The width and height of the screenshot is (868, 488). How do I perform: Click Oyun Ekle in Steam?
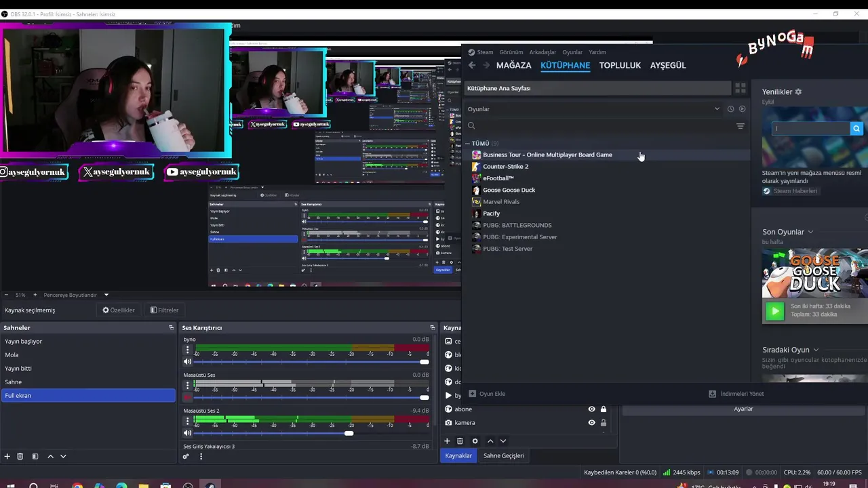(x=487, y=394)
